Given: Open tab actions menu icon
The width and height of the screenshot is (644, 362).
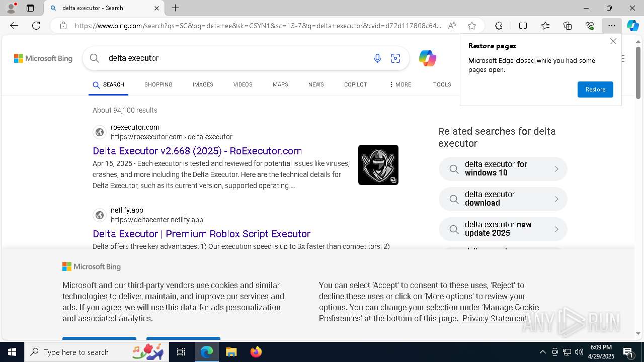Looking at the screenshot, I should [30, 8].
